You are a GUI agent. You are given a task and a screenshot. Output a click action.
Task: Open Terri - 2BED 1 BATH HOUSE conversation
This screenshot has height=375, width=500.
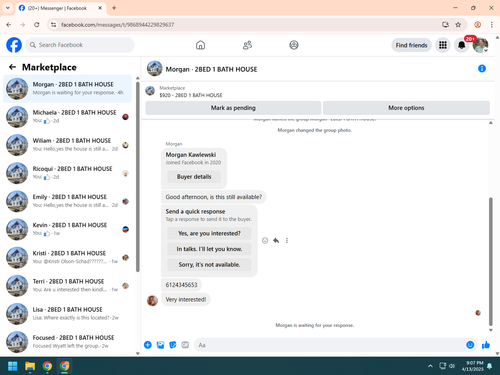point(67,286)
